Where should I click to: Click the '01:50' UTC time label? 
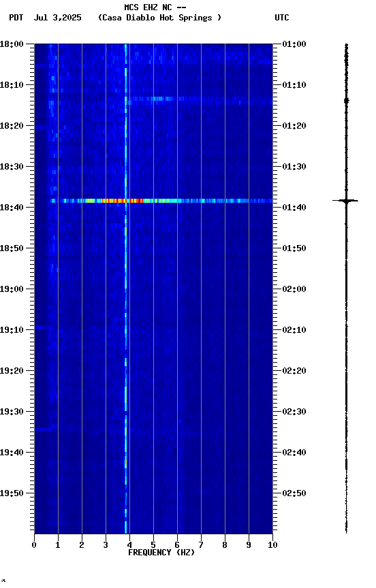tap(294, 248)
